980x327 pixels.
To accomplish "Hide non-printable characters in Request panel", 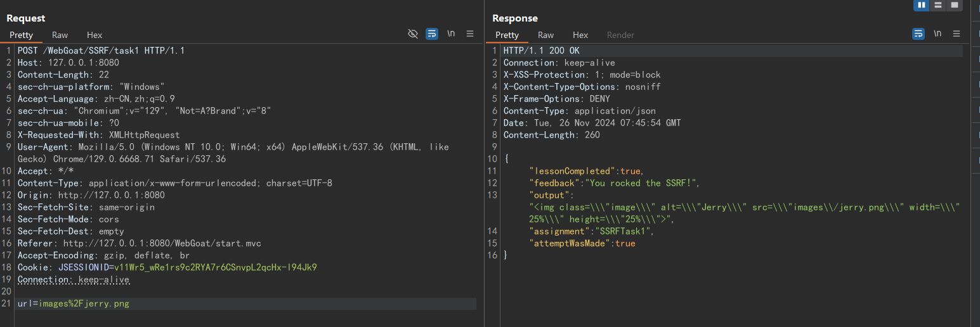I will pos(413,34).
